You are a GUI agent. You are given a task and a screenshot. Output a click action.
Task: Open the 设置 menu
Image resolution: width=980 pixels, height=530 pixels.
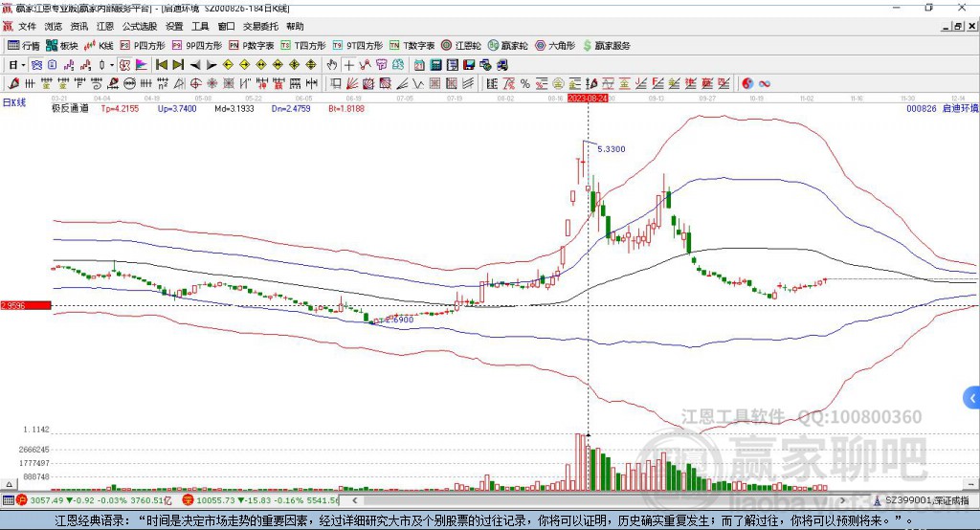click(x=174, y=26)
